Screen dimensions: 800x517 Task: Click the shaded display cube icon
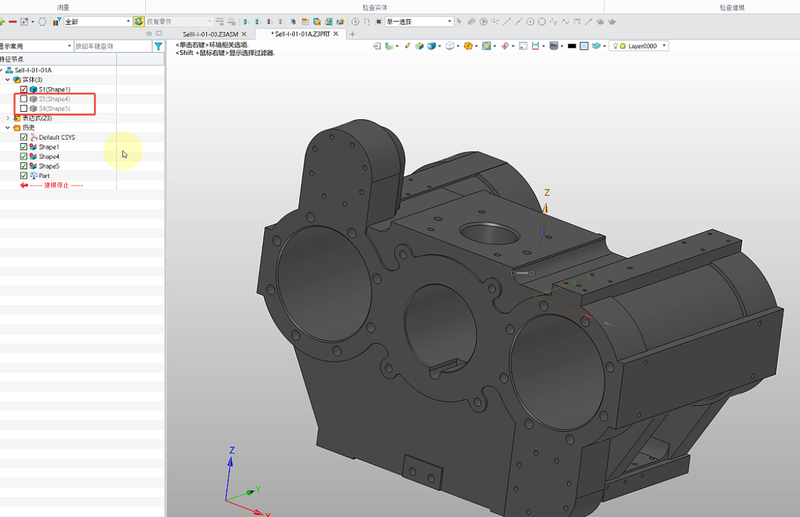click(x=432, y=46)
